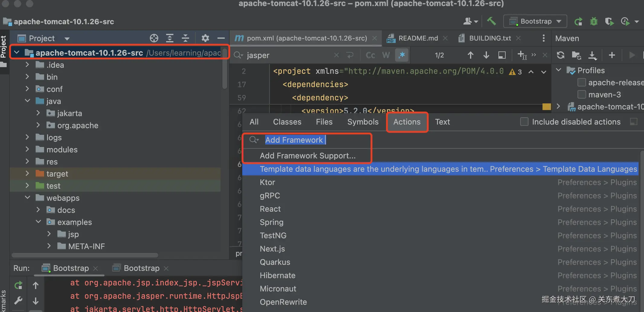Open the editor tabs more menu

tap(543, 38)
